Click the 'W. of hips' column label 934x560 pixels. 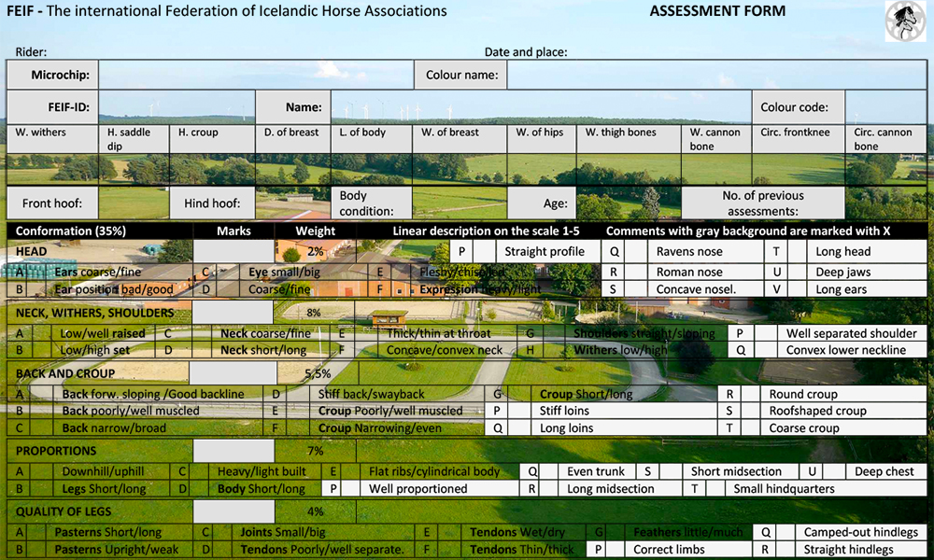(x=540, y=133)
